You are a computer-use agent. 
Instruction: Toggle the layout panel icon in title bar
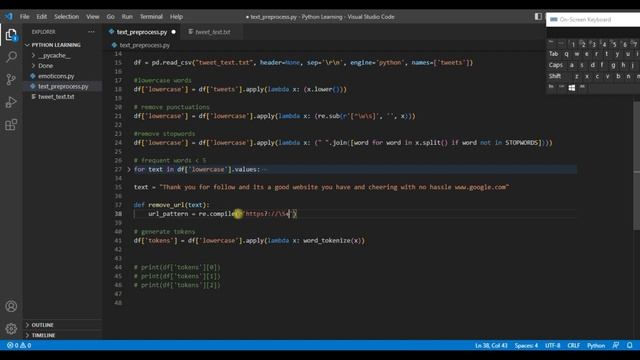[538, 16]
